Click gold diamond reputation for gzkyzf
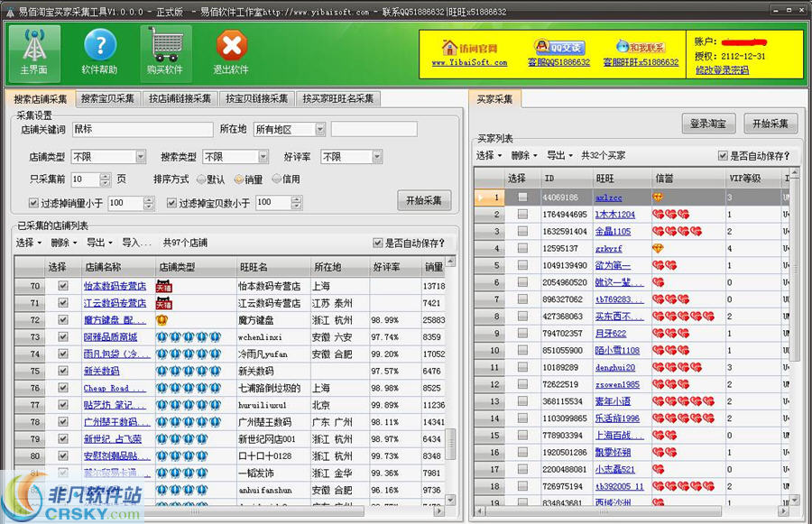The width and height of the screenshot is (812, 524). tap(658, 249)
